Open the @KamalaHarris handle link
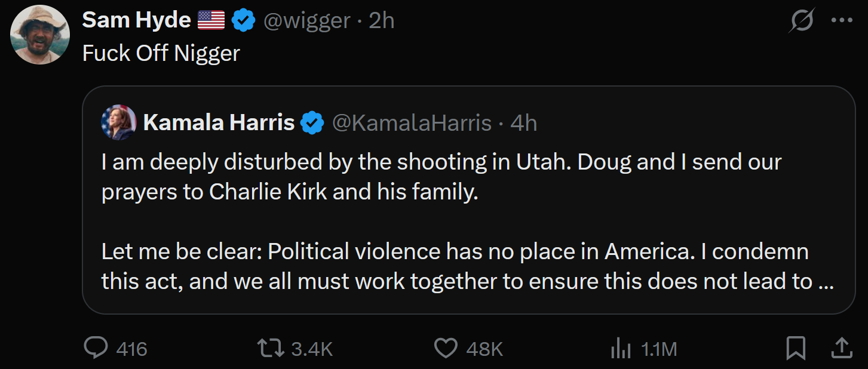Image resolution: width=868 pixels, height=369 pixels. coord(412,123)
